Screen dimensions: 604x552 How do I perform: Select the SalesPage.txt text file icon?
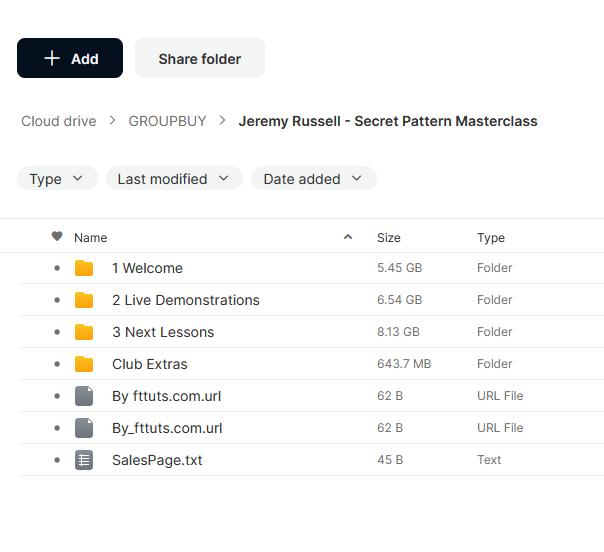(x=84, y=460)
